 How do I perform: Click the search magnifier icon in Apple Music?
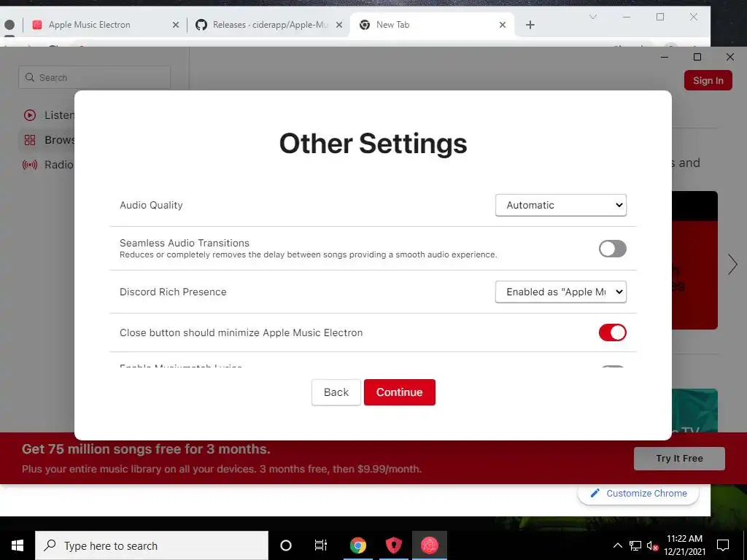pos(29,77)
